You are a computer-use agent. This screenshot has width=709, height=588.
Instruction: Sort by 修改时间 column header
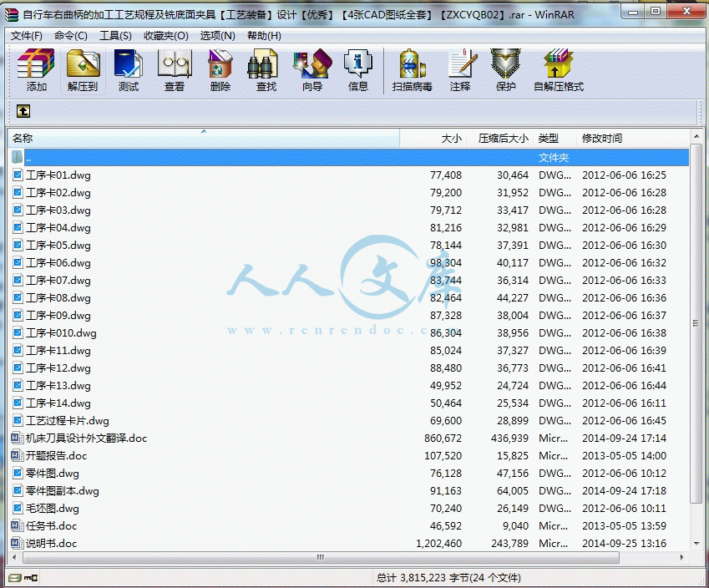point(633,139)
